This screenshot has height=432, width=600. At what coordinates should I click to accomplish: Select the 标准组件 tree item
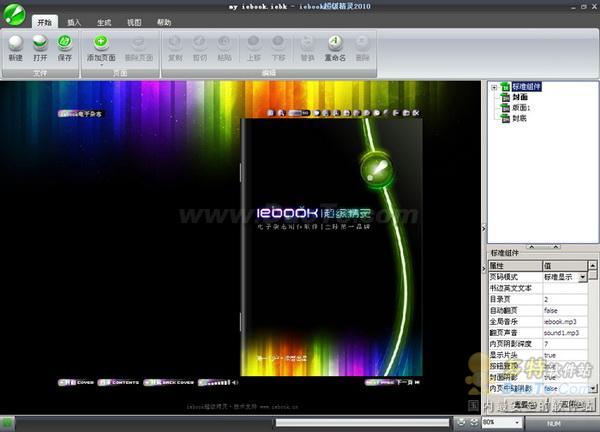click(526, 87)
